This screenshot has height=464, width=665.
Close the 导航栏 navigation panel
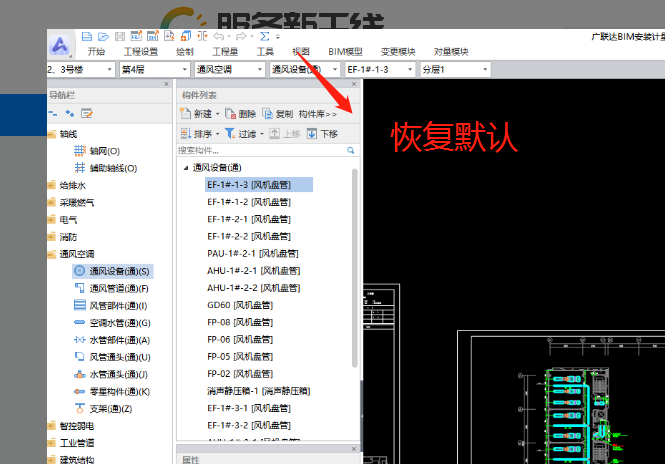tap(166, 84)
